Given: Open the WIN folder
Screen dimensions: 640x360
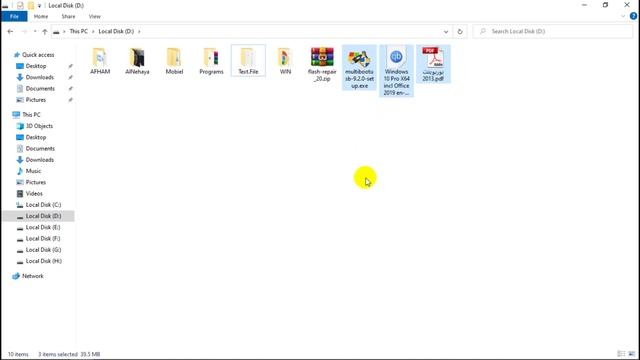Looking at the screenshot, I should [x=285, y=60].
